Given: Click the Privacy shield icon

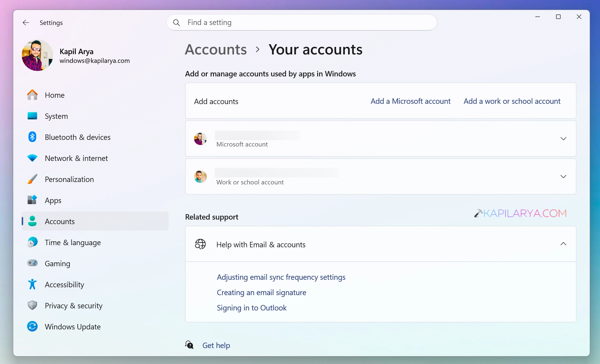Looking at the screenshot, I should [32, 305].
